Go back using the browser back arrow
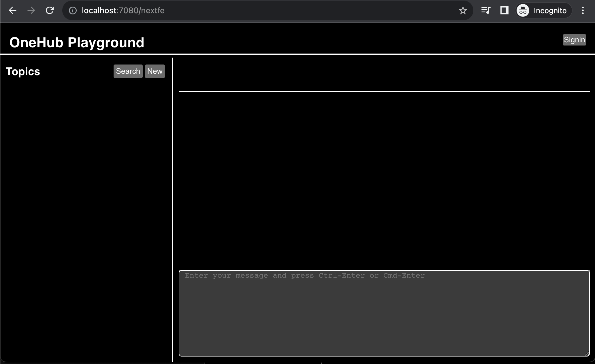This screenshot has height=364, width=595. pyautogui.click(x=13, y=11)
